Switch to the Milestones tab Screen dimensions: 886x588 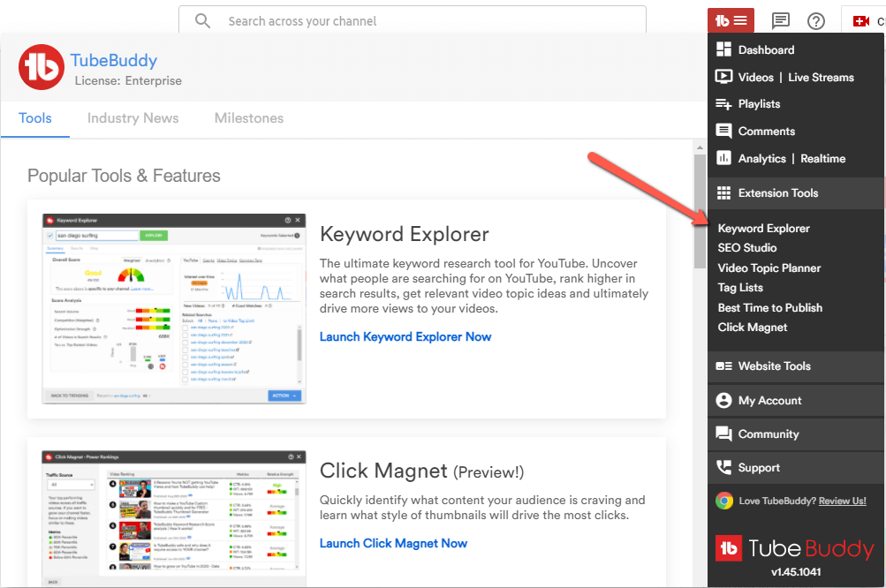click(249, 118)
